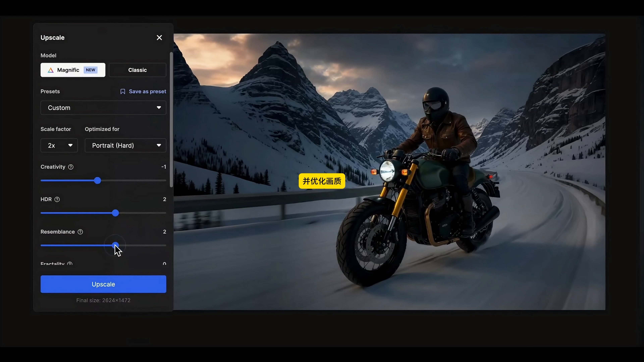Viewport: 644px width, 362px height.
Task: Click the Magnific triangle logo icon
Action: [51, 70]
